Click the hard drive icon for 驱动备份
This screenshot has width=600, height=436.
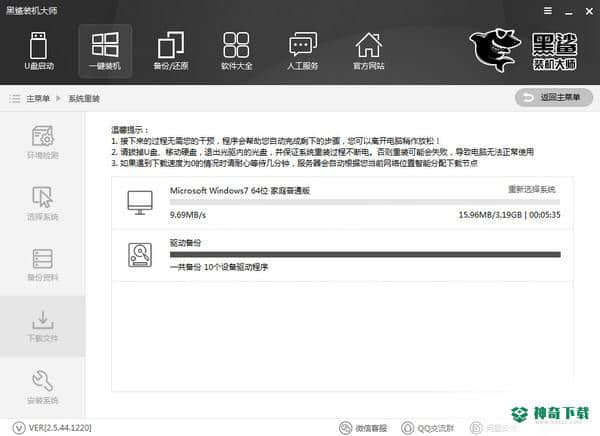coord(140,255)
